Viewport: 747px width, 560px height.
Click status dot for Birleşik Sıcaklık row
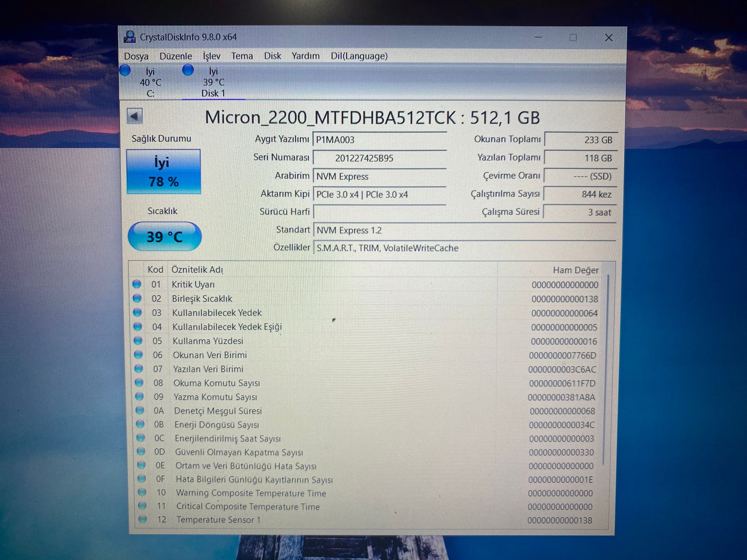(137, 298)
